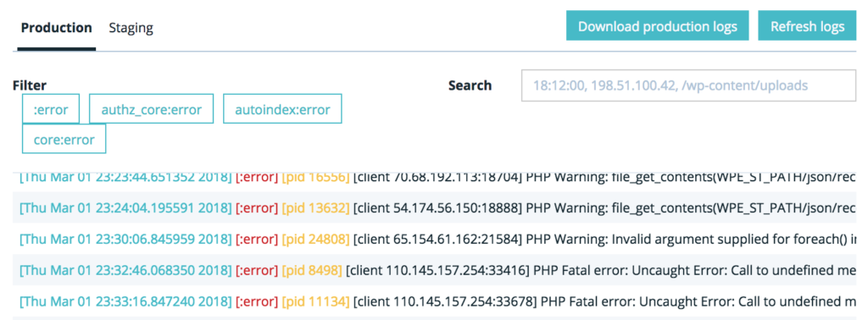Click pid 8498 in log row
The image size is (868, 320).
point(312,270)
